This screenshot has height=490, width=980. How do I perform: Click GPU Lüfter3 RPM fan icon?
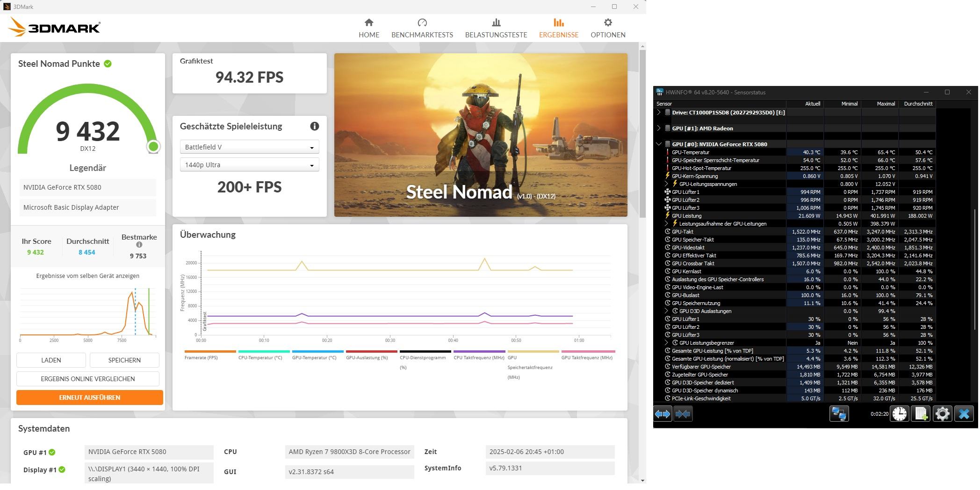pos(667,208)
